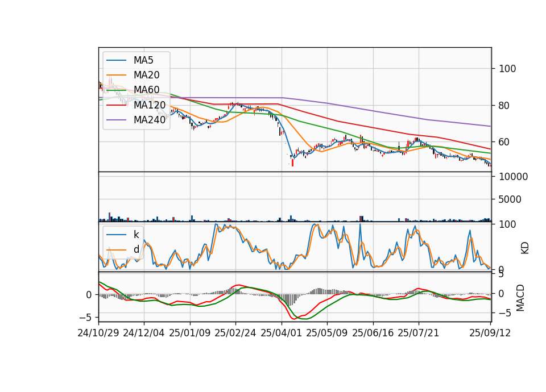Screen dimensions: 546x392
Task: Click the 24/12/04 date axis label
Action: pyautogui.click(x=144, y=333)
